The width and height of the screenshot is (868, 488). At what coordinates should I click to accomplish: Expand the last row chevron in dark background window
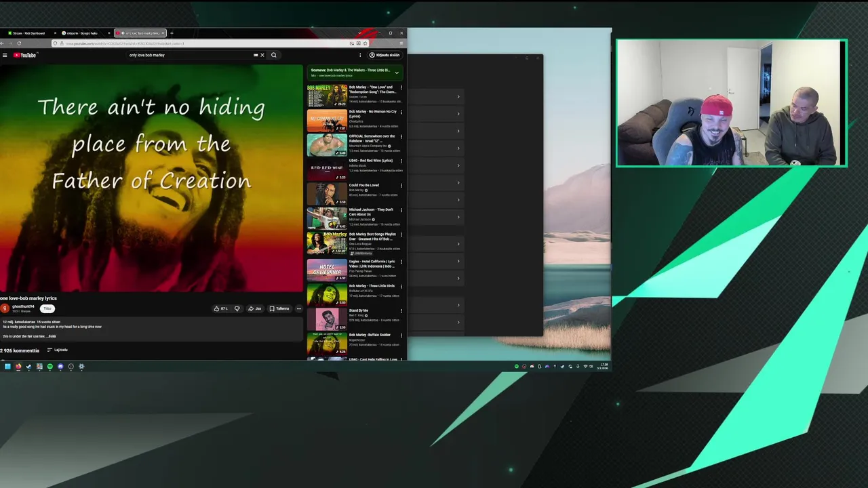[x=458, y=323]
